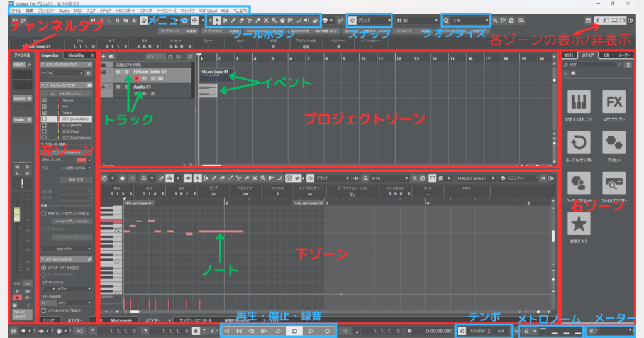Open the track list search magnifier
Screen dimensions: 644x338
tap(190, 56)
